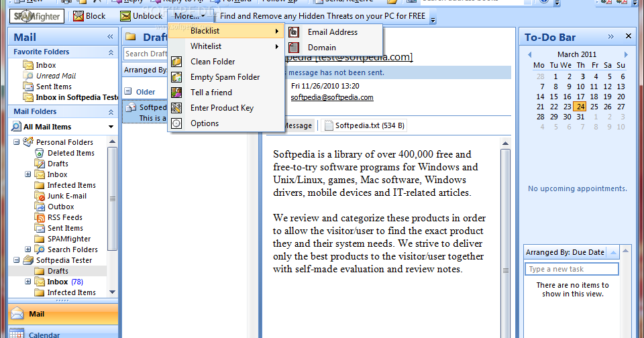Select Drafts under Personal Folders

(x=58, y=164)
